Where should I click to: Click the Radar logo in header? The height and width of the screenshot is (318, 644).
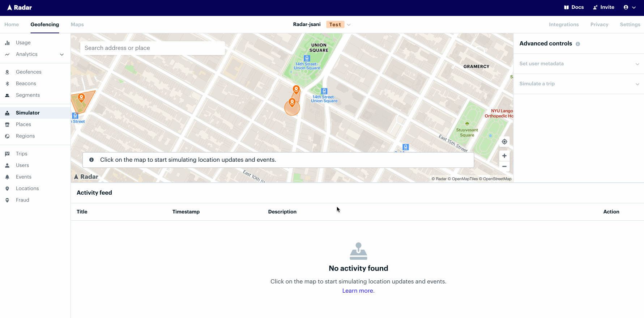[x=20, y=8]
